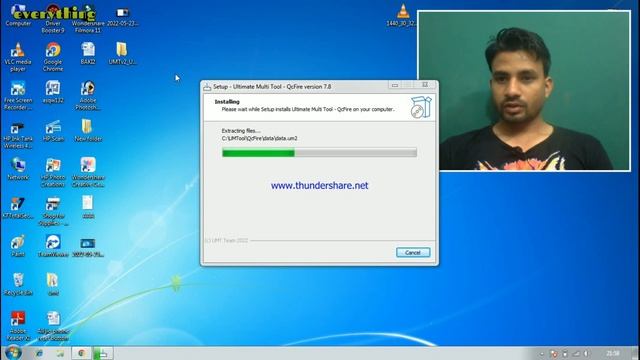Open Free Screen Recorder shortcut
640x360 pixels.
click(x=18, y=96)
